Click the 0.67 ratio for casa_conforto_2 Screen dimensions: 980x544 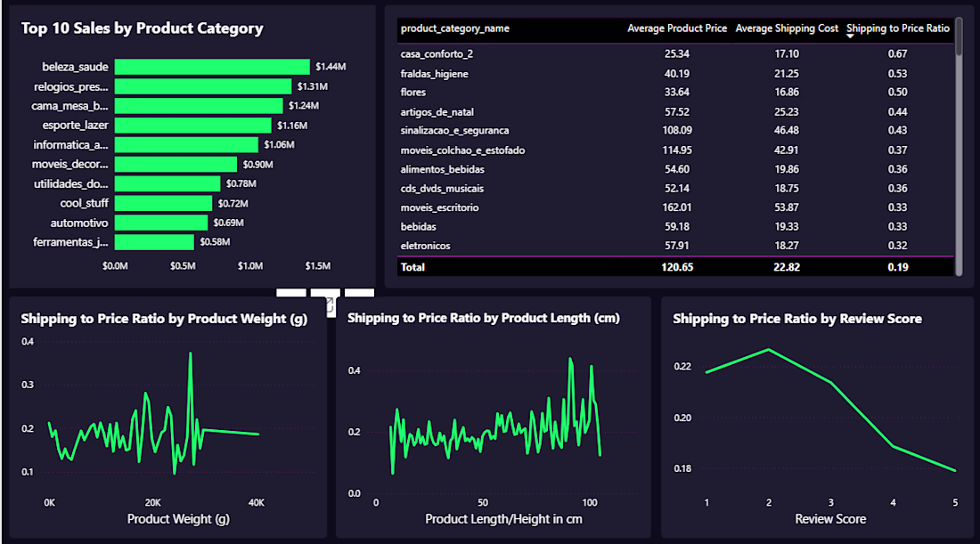(897, 54)
